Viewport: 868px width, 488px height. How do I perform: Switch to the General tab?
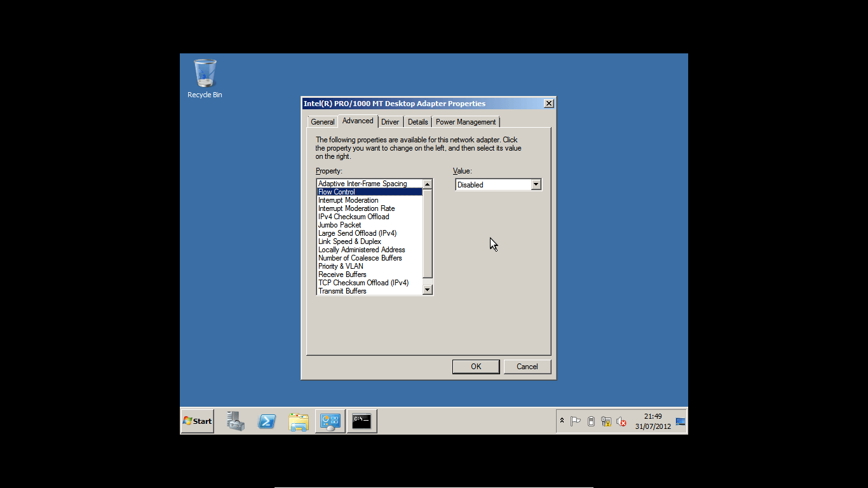click(322, 122)
